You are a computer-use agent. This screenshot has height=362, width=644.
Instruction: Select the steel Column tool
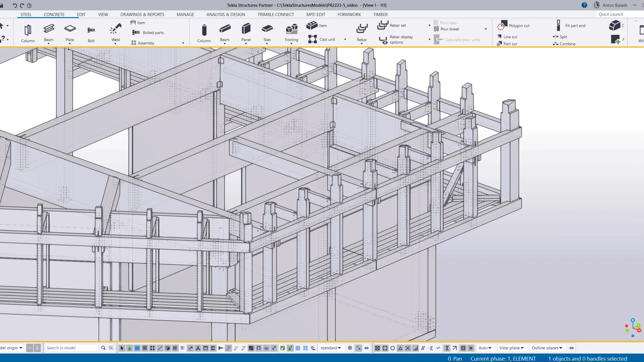pos(27,33)
